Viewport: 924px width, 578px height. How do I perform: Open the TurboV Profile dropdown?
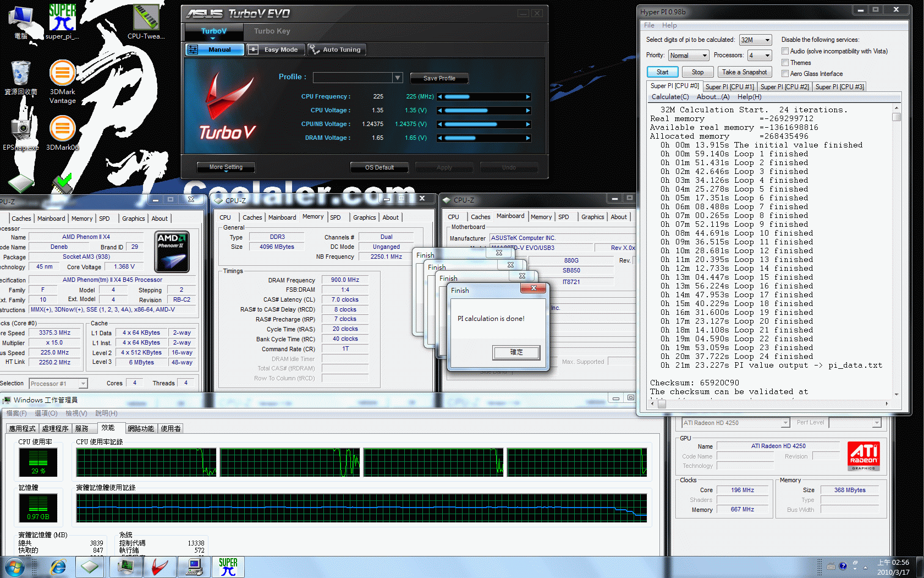398,78
